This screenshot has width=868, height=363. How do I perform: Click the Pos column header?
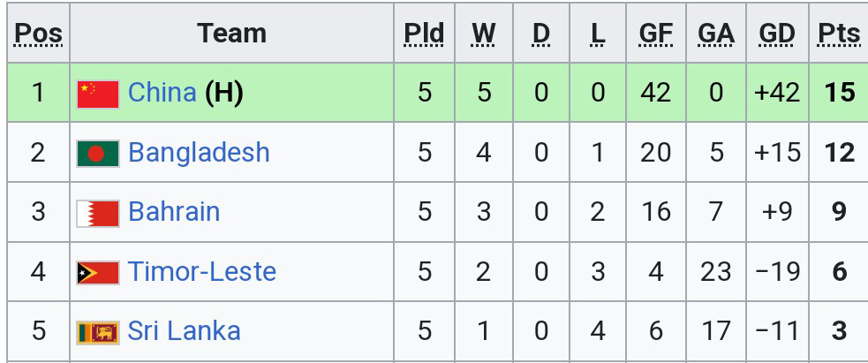pos(39,34)
